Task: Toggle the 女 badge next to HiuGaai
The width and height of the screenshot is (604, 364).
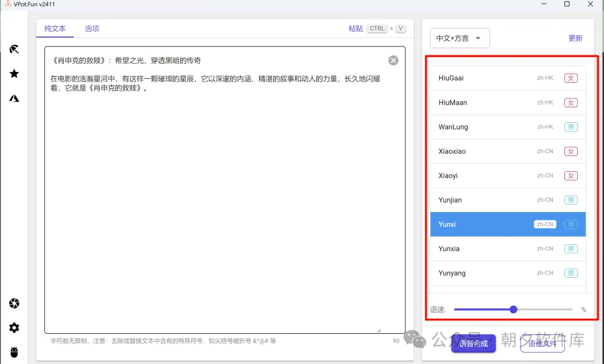Action: [x=570, y=78]
